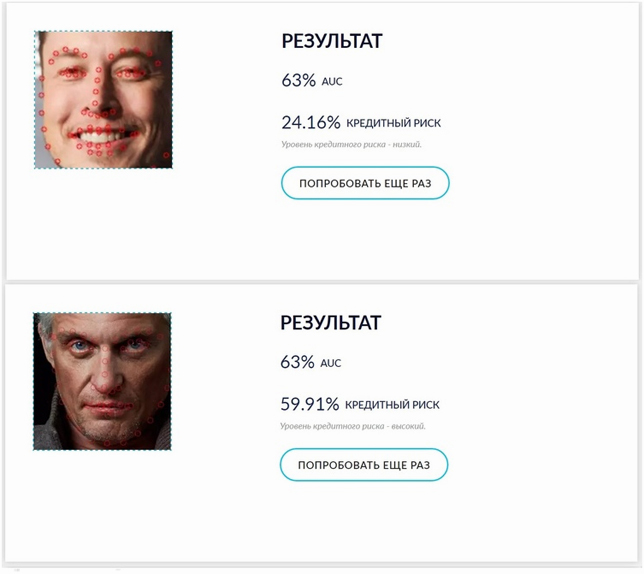This screenshot has height=574, width=644.
Task: Click the AUC label in the low-risk result
Action: [x=332, y=81]
